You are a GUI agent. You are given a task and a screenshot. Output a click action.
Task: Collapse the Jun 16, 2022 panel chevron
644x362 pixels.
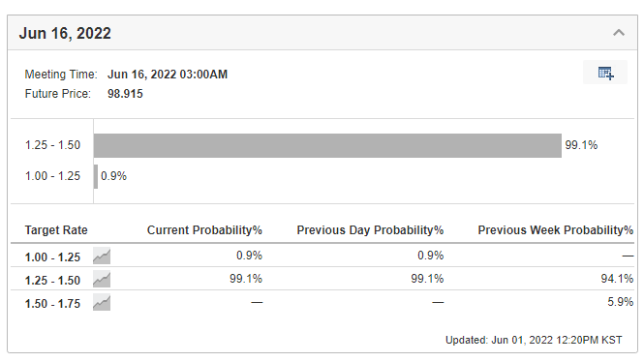point(619,32)
